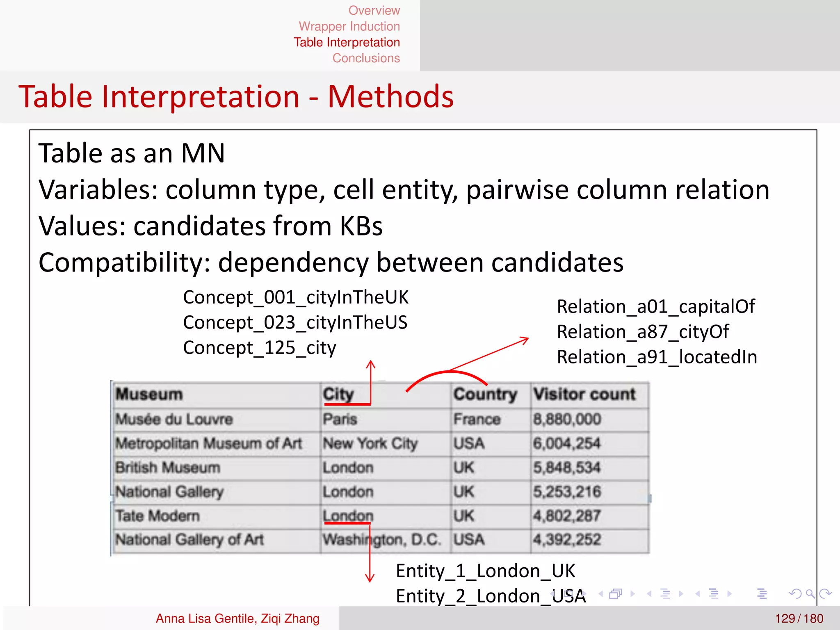Viewport: 840px width, 630px height.
Task: Go to the previous slide arrow
Action: [x=552, y=593]
